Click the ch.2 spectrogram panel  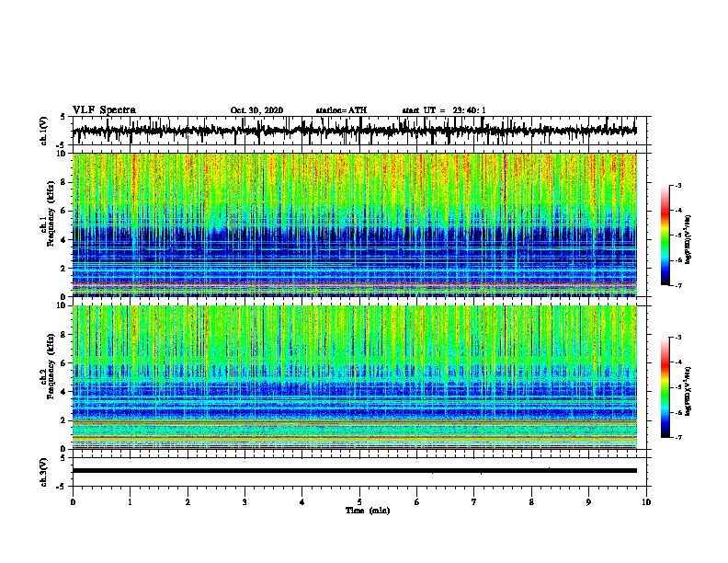pos(354,377)
